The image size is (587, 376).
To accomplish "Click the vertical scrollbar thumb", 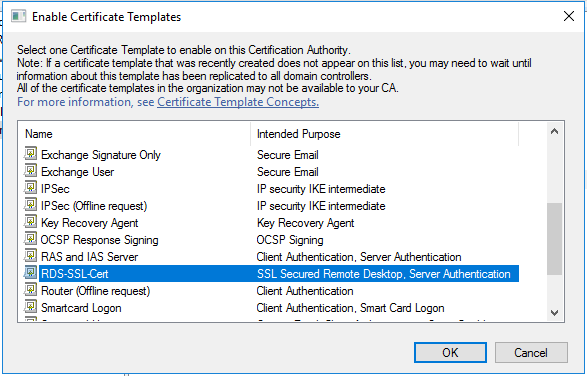I will tap(554, 239).
